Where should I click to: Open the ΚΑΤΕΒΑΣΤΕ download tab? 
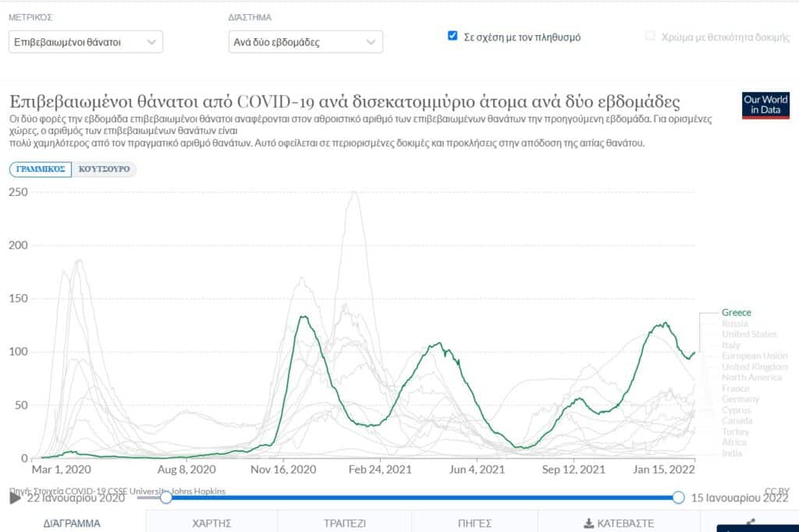619,523
